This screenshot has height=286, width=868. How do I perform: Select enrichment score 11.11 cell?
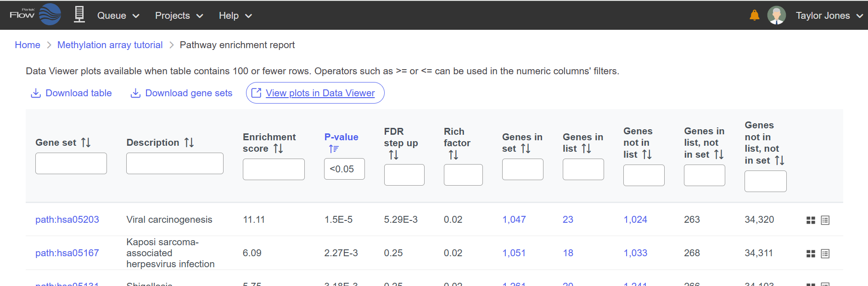pos(254,220)
